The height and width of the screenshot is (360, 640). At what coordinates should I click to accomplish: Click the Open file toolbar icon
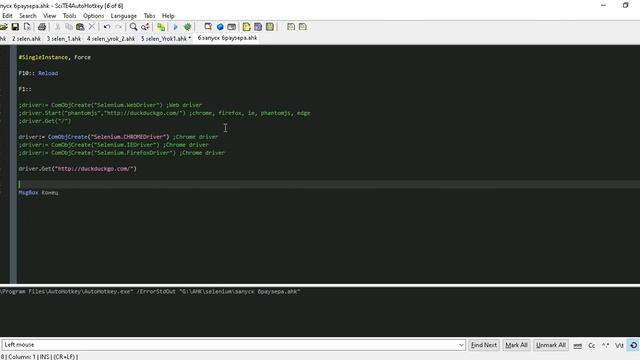(4, 27)
